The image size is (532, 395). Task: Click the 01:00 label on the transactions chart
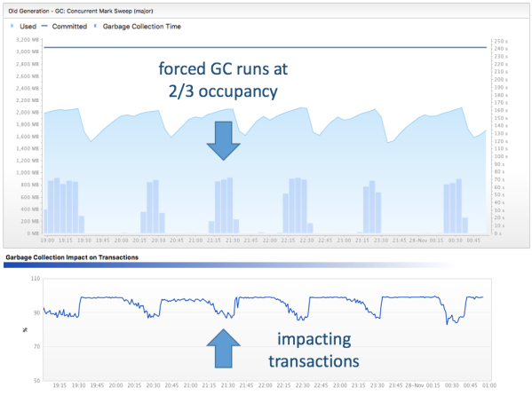pos(489,385)
